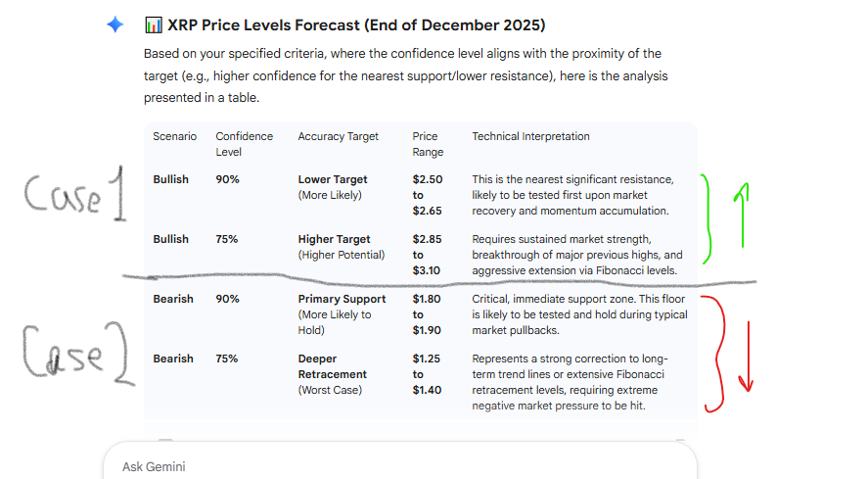Viewport: 868px width, 479px height.
Task: Click the Accuracy Target column header
Action: click(338, 136)
